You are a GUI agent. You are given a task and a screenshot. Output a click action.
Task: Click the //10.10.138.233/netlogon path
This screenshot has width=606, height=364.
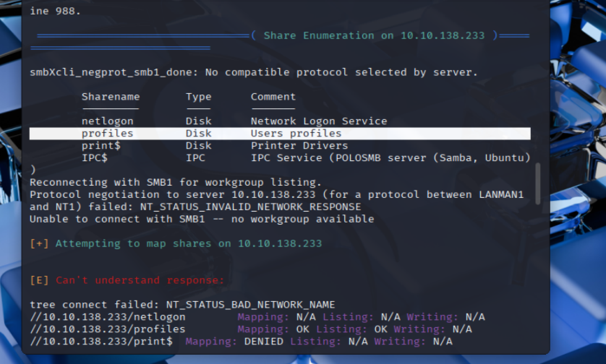tap(107, 317)
